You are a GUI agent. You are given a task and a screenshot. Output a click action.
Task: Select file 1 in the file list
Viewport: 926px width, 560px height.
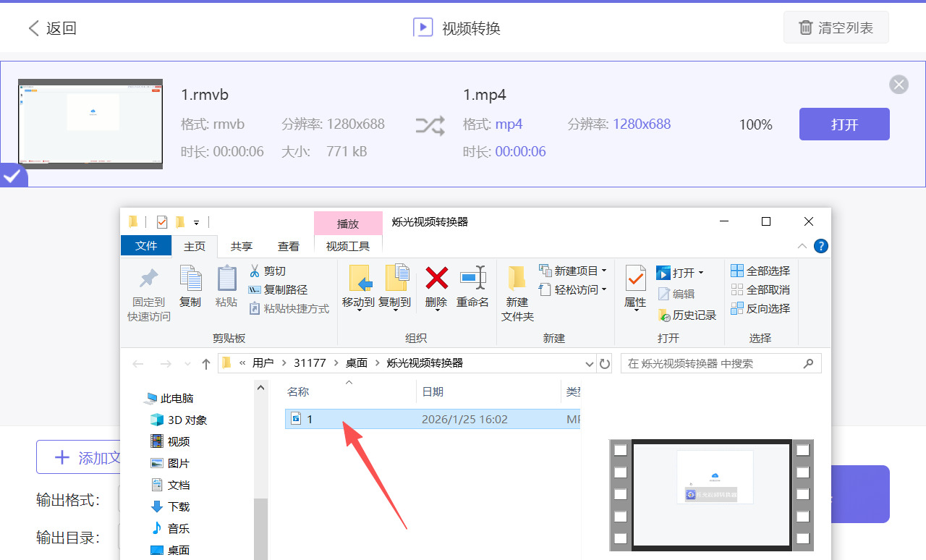[x=310, y=419]
